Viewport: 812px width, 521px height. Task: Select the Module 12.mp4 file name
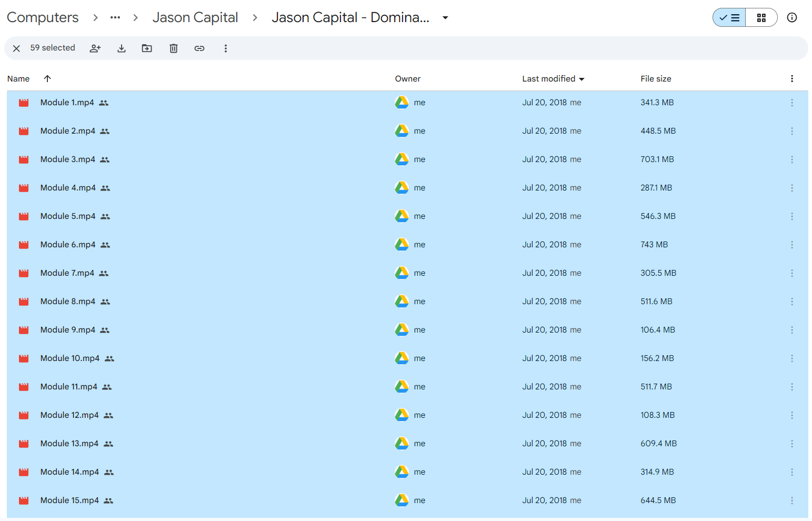69,415
